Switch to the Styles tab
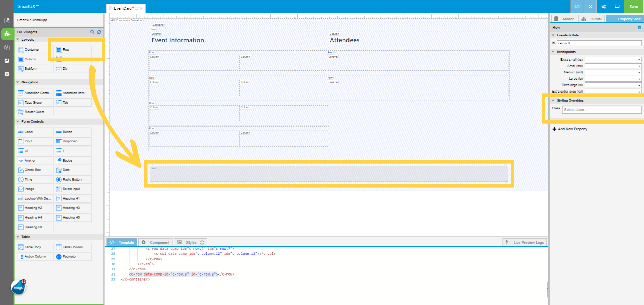This screenshot has width=644, height=305. pos(191,242)
